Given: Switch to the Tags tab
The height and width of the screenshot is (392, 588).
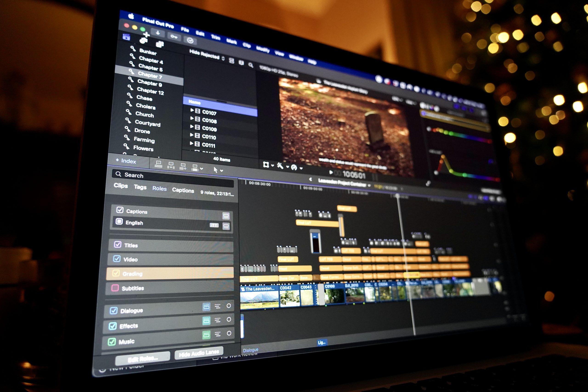Looking at the screenshot, I should coord(140,187).
